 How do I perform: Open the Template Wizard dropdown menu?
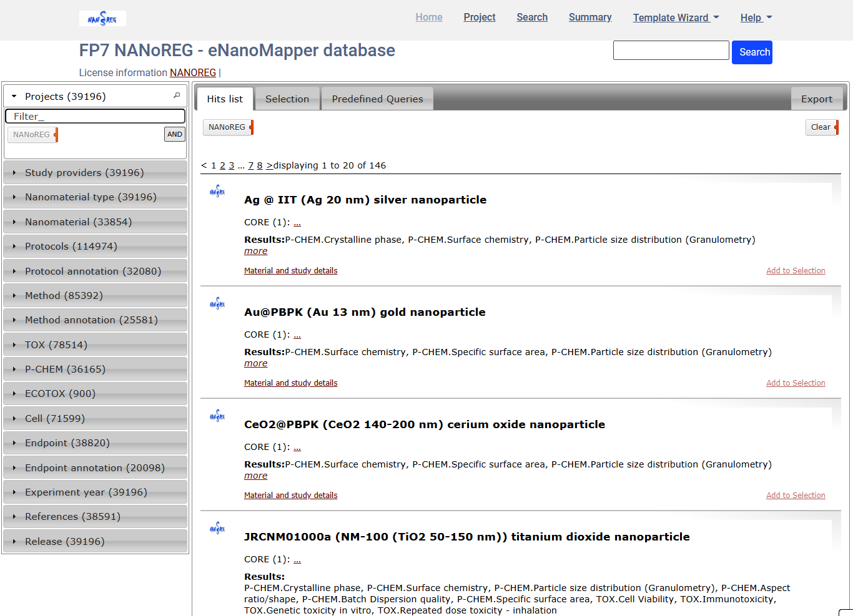coord(676,17)
